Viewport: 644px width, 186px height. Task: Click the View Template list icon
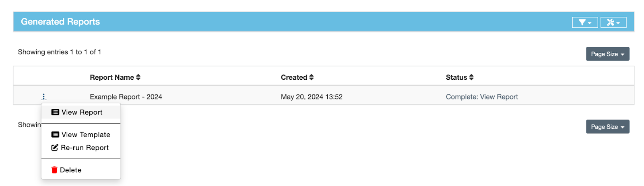click(55, 135)
